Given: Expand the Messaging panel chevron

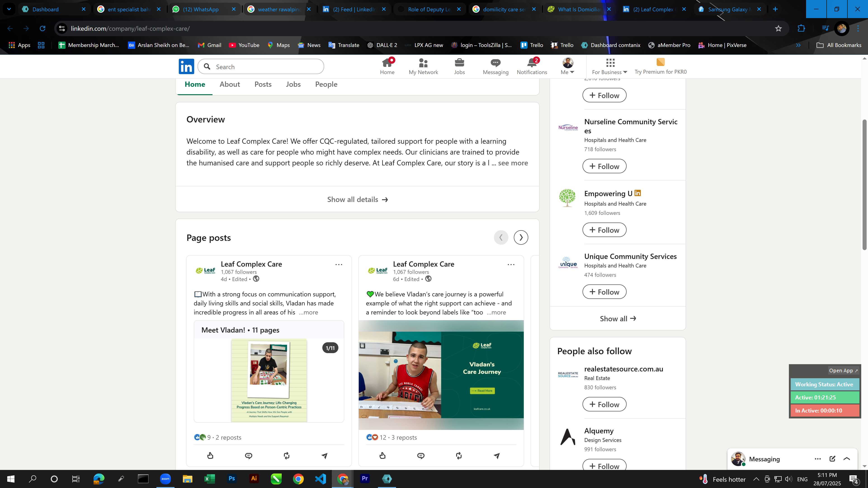Looking at the screenshot, I should pos(847,459).
